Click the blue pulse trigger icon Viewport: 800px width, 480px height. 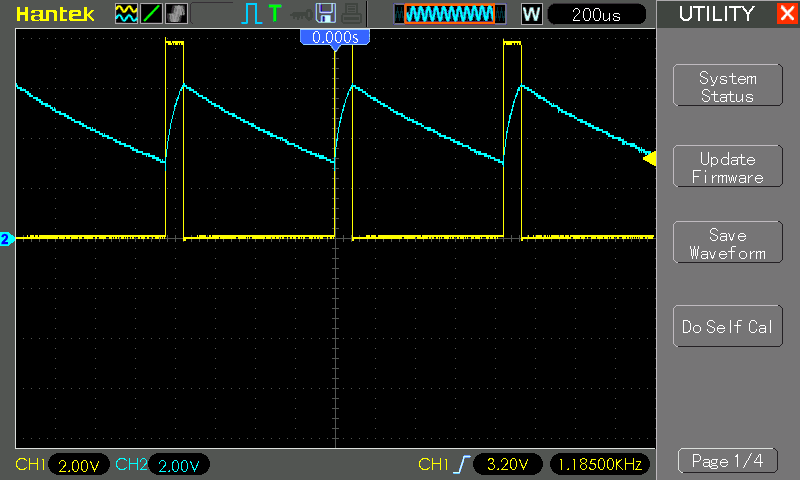pyautogui.click(x=251, y=14)
